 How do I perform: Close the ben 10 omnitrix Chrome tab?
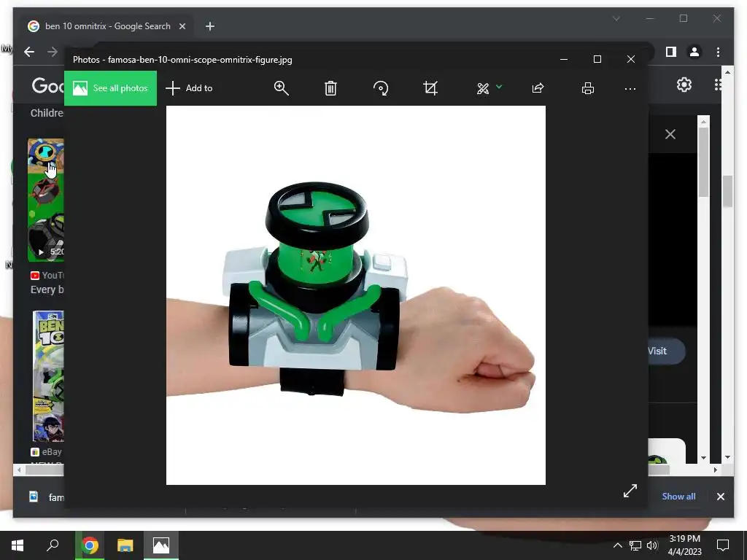click(182, 26)
